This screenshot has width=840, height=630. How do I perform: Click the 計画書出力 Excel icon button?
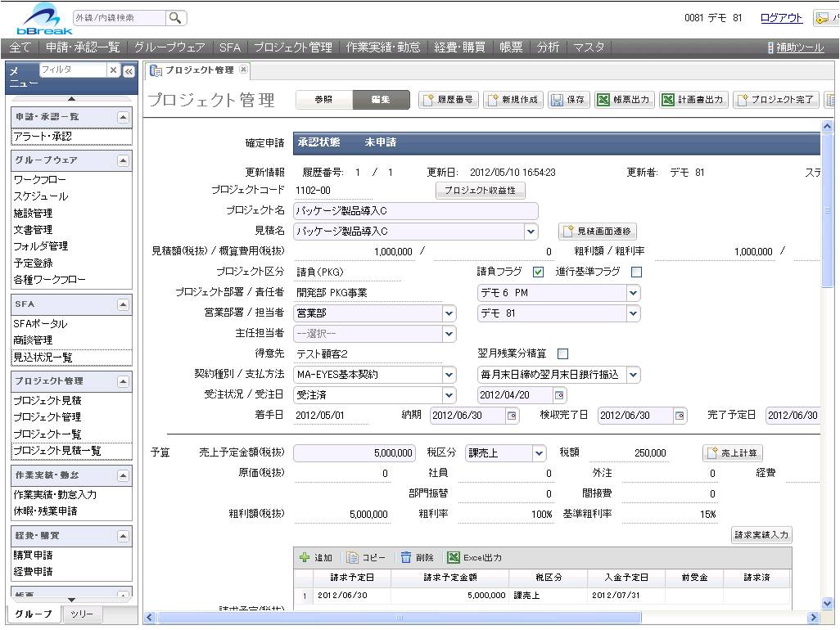(669, 100)
